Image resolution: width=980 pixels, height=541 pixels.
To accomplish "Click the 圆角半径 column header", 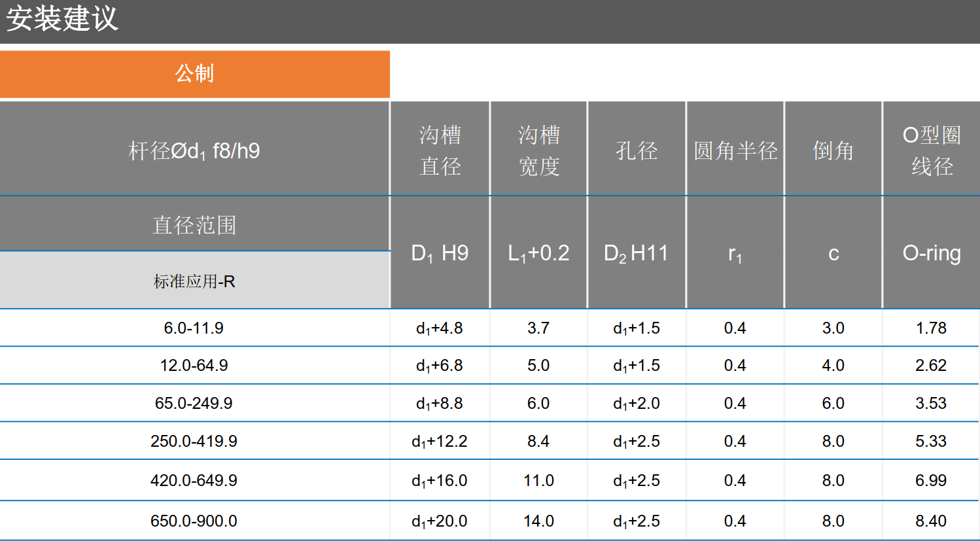I will click(735, 151).
